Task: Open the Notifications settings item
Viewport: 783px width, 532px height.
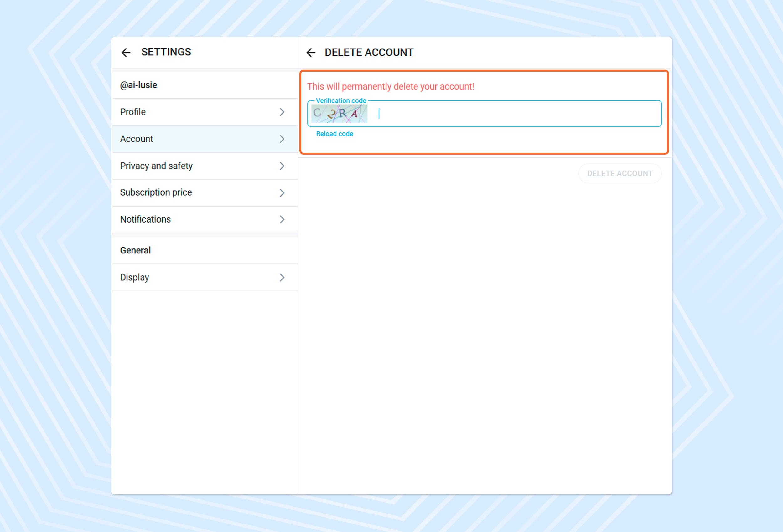Action: coord(146,220)
